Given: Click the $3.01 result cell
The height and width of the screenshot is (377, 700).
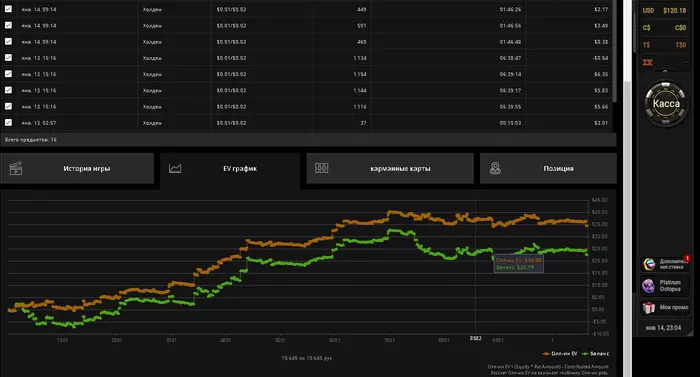Looking at the screenshot, I should [601, 123].
